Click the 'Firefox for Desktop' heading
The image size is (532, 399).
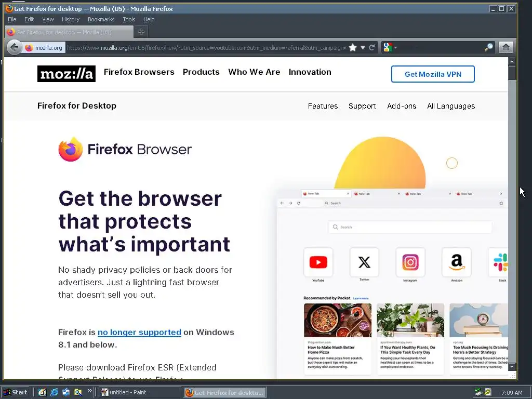pyautogui.click(x=77, y=105)
